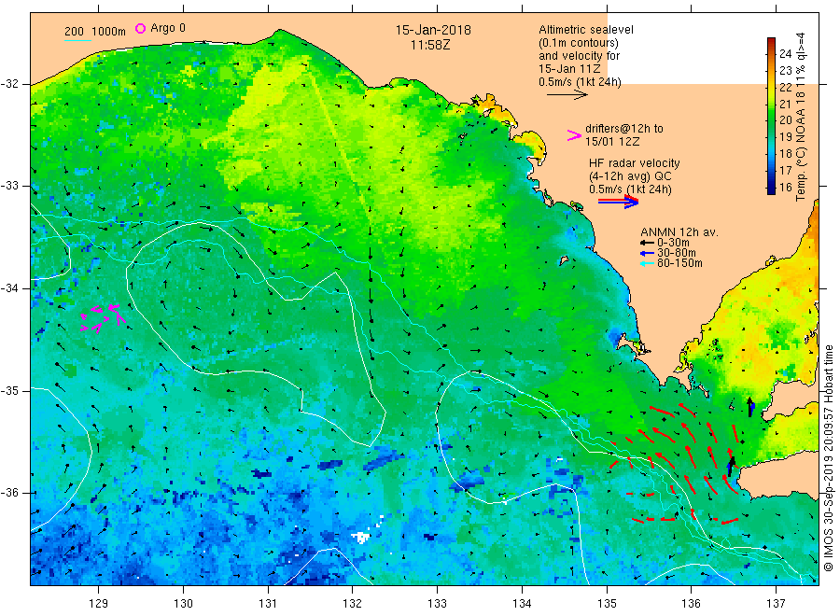Click the magenta drifters arrowhead legend symbol

[x=574, y=135]
